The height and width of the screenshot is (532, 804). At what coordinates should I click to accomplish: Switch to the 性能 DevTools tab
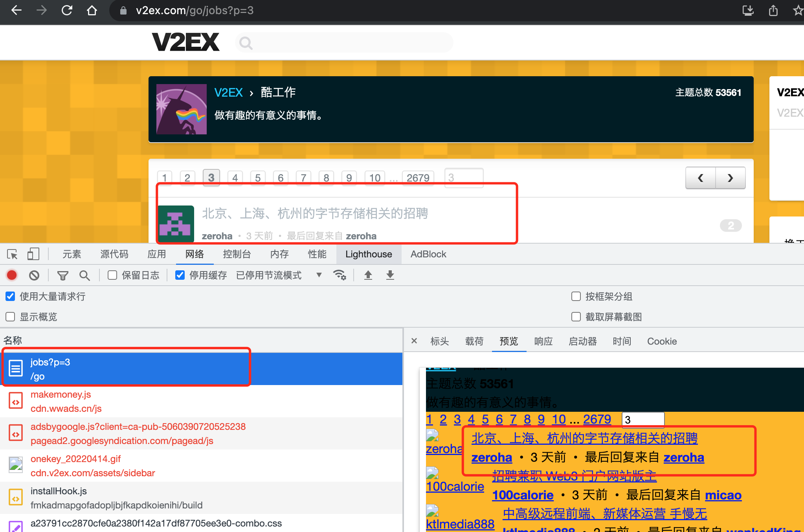(317, 254)
